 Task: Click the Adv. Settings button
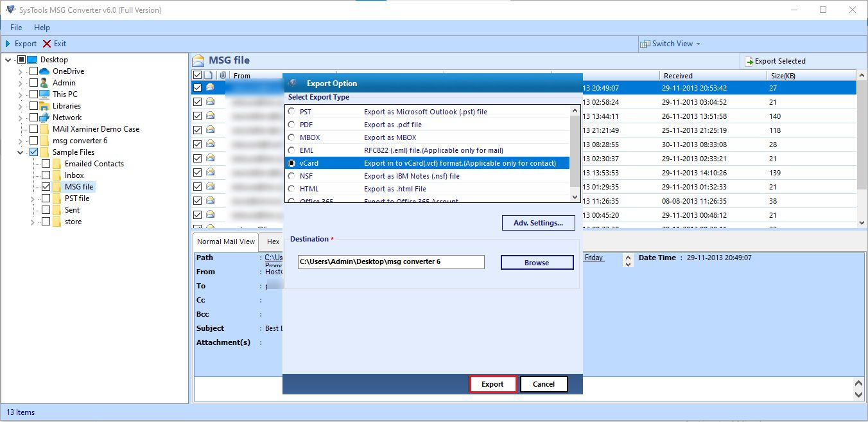pos(538,223)
